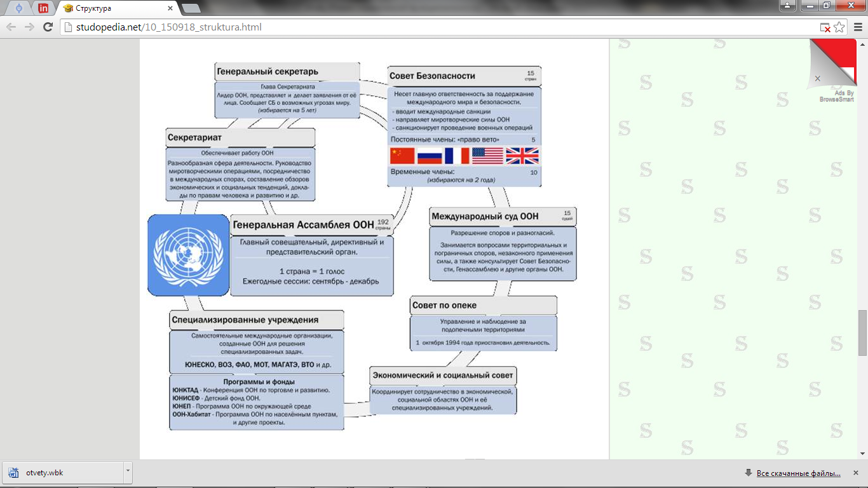This screenshot has height=488, width=868.
Task: Click the France flag
Action: pos(457,156)
